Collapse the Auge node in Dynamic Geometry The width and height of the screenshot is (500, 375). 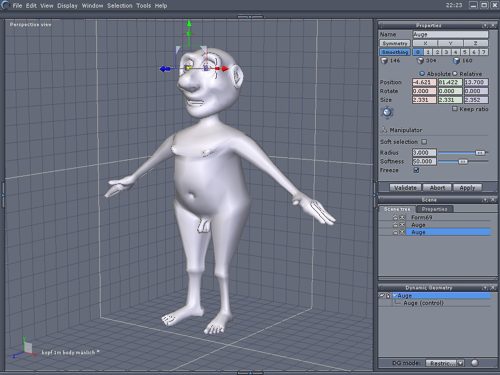395,295
